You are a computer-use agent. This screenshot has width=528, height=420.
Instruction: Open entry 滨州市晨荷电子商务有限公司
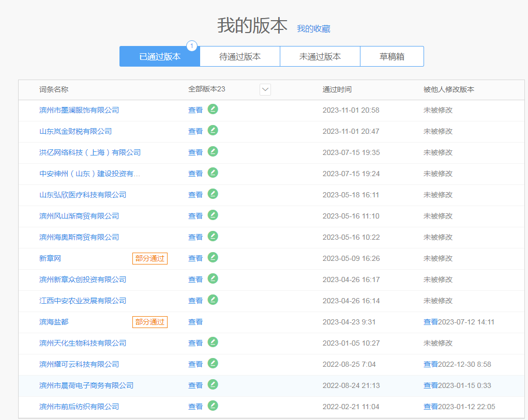pyautogui.click(x=86, y=386)
